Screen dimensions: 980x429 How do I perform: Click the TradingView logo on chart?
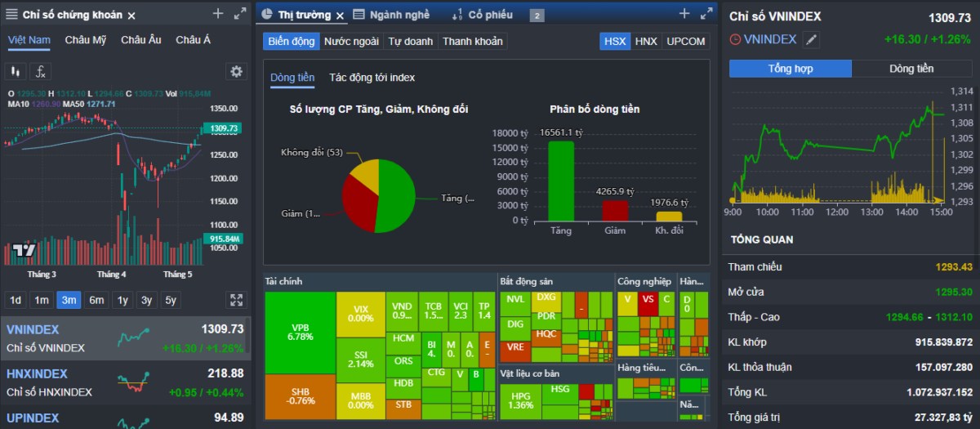24,249
